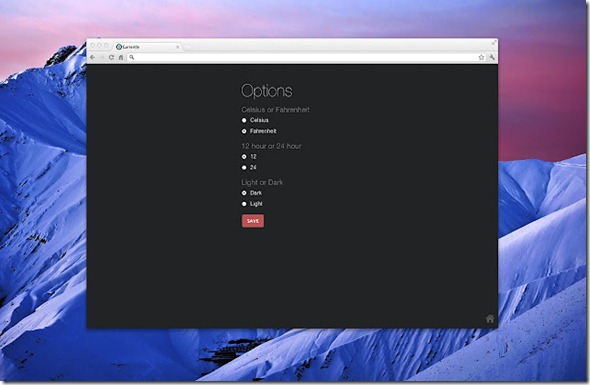Image resolution: width=590 pixels, height=385 pixels.
Task: Open the browser home page icon
Action: (x=121, y=57)
